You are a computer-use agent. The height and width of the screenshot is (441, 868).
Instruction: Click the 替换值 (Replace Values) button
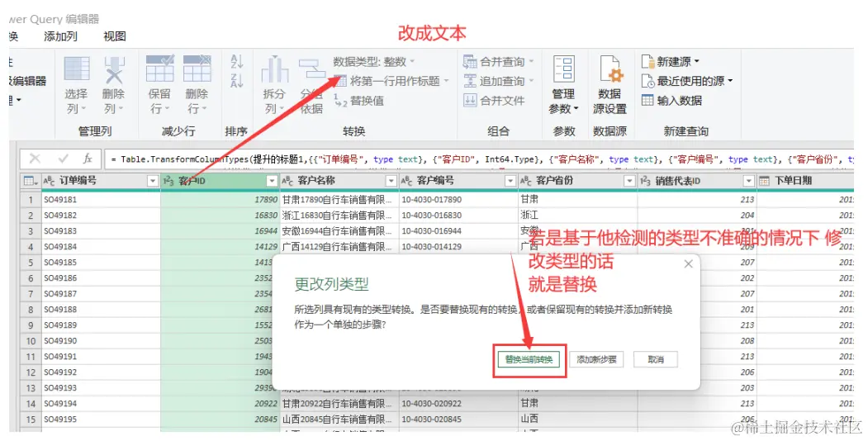click(x=358, y=101)
